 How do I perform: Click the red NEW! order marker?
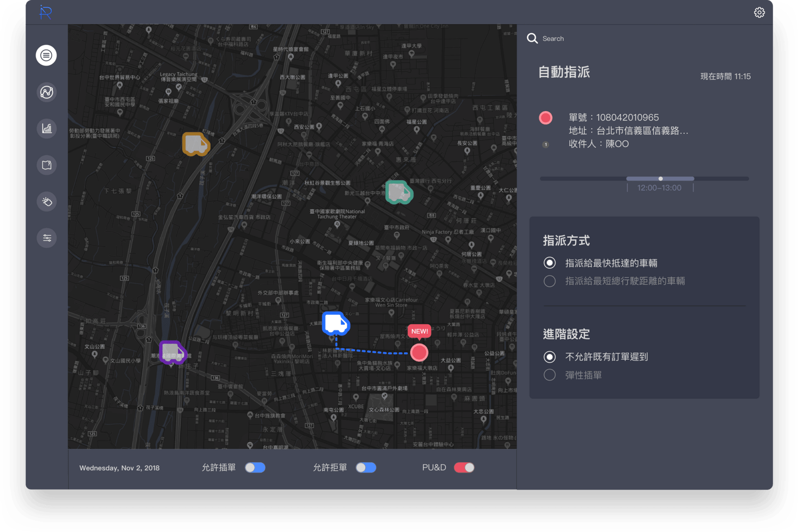click(x=419, y=352)
